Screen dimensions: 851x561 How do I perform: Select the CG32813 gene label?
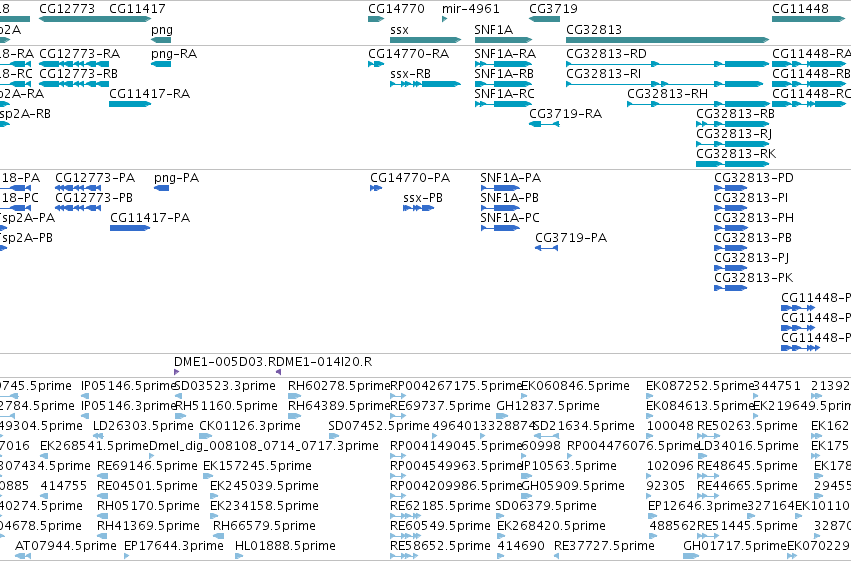594,30
